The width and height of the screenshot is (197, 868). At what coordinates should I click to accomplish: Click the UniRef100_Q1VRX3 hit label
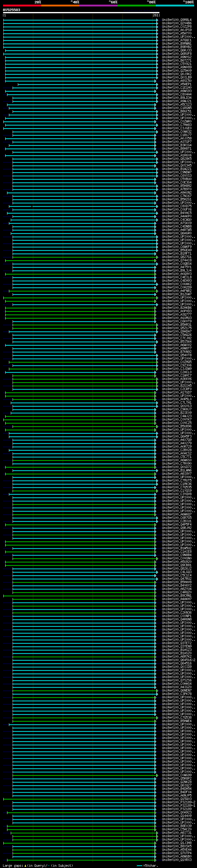tap(176, 860)
